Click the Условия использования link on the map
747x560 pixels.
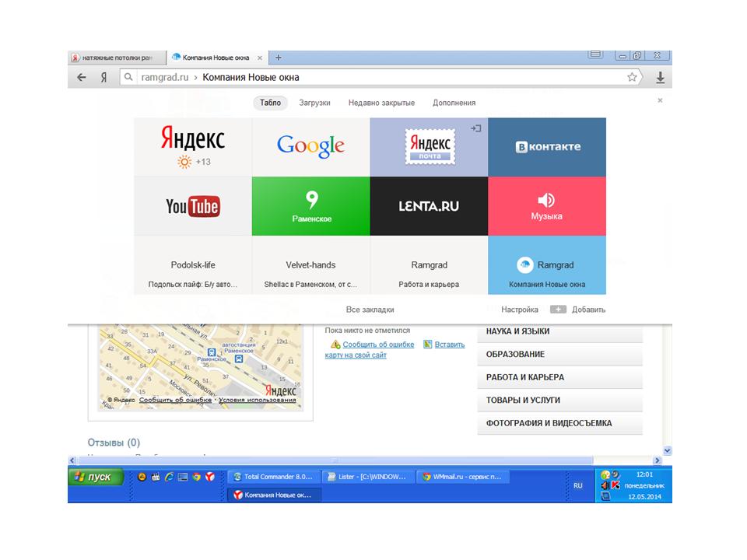[258, 400]
